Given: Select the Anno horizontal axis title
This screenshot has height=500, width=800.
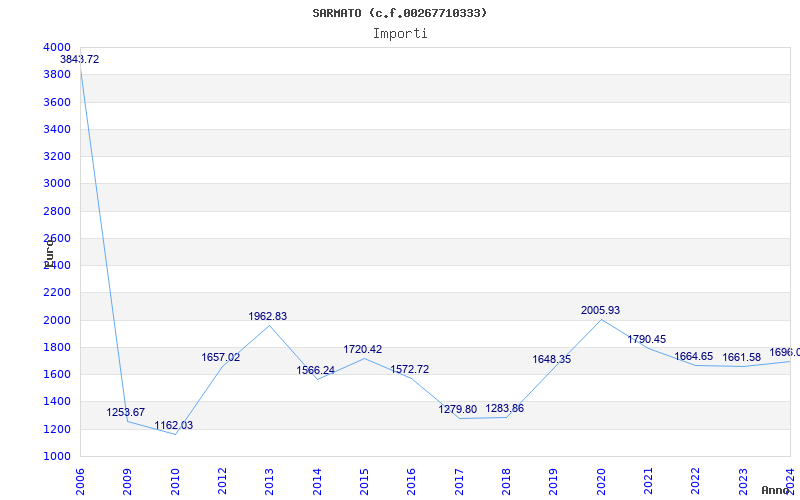Looking at the screenshot, I should tap(778, 490).
